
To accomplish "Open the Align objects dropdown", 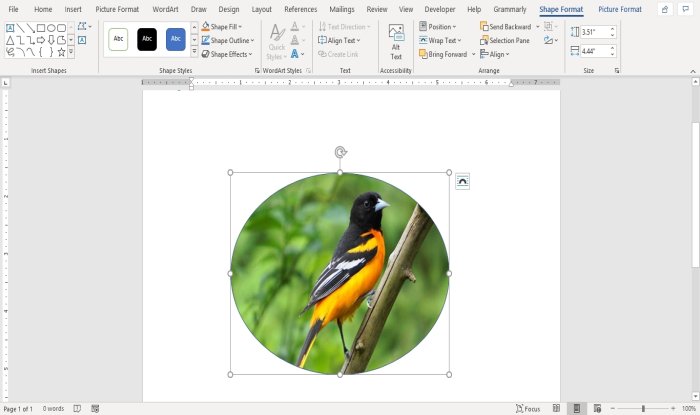I will 495,54.
